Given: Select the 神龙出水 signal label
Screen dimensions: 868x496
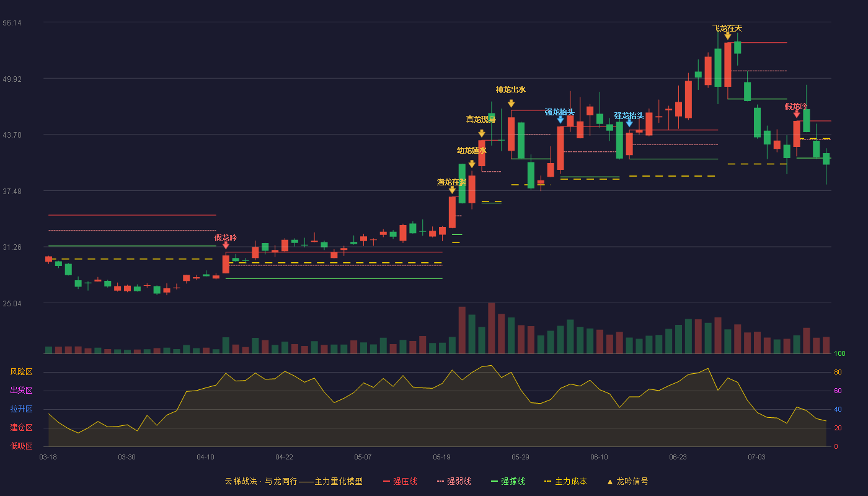Looking at the screenshot, I should 511,89.
